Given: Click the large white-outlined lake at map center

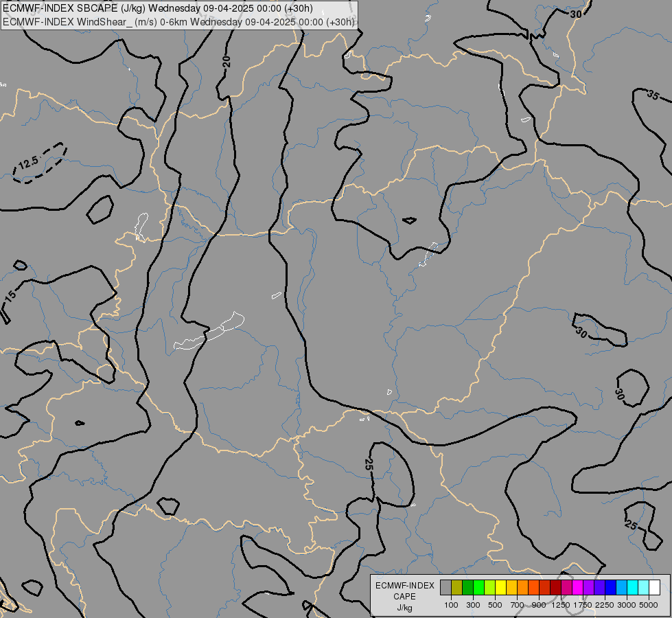Looking at the screenshot, I should (x=209, y=331).
